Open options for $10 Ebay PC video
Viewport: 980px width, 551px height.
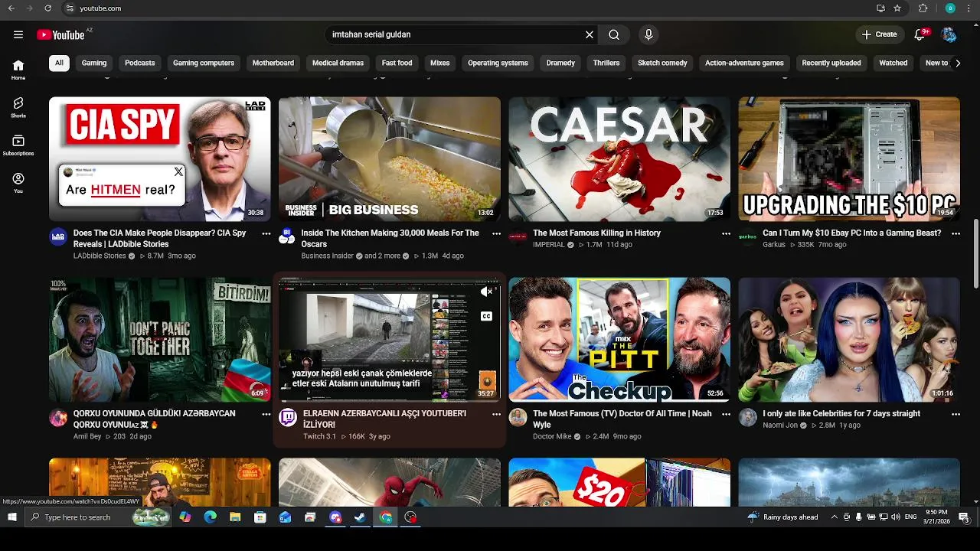point(955,233)
